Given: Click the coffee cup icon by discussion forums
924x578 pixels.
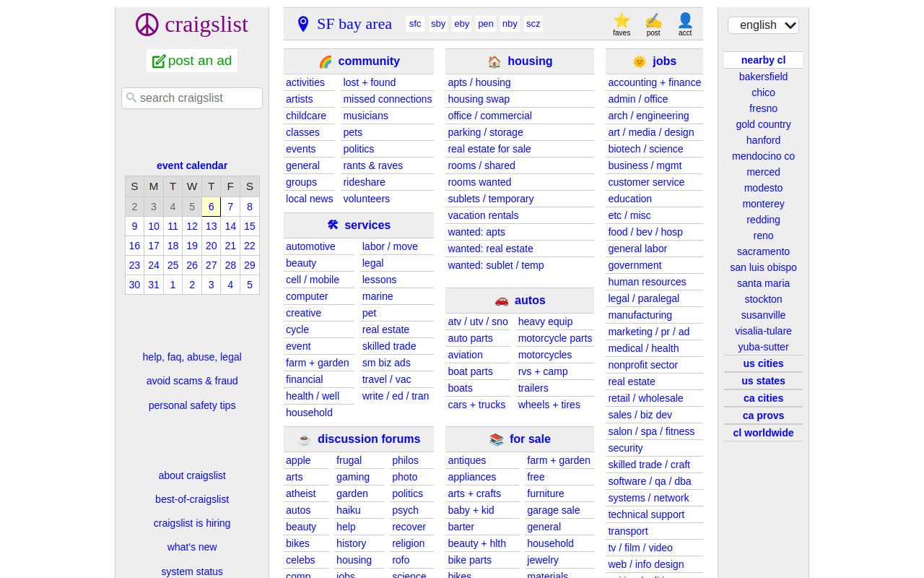Looking at the screenshot, I should 305,439.
